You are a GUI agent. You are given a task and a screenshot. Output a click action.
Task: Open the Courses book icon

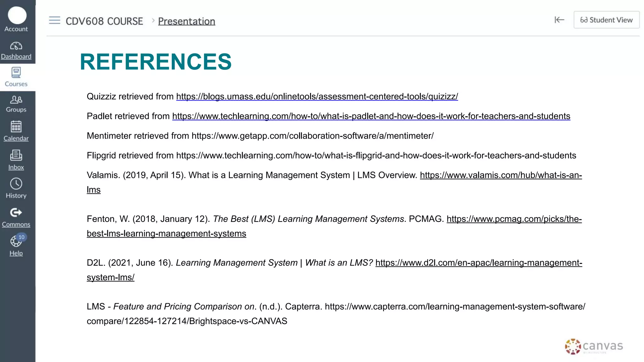tap(16, 72)
